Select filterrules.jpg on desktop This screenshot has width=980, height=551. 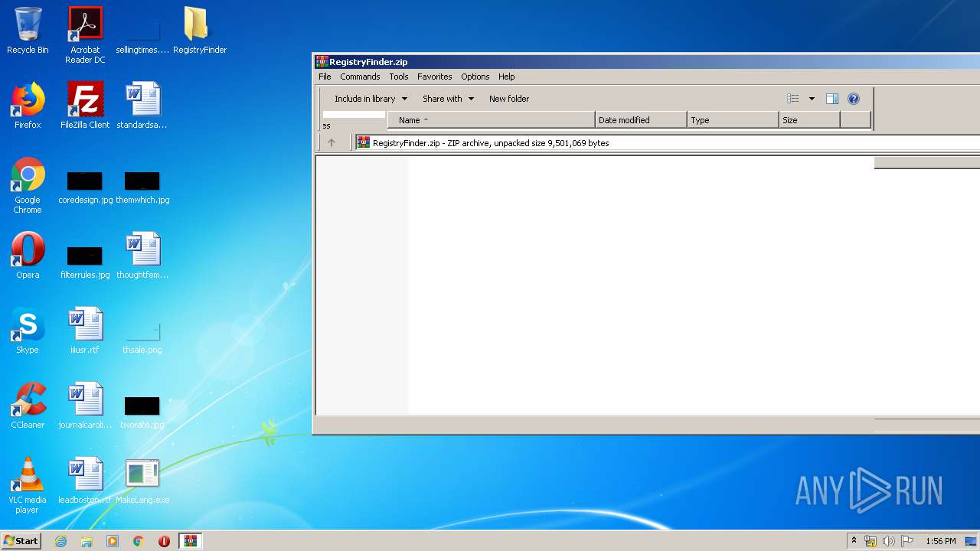85,261
